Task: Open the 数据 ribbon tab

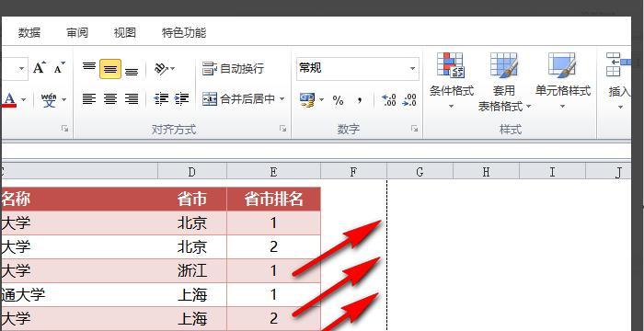Action: 29,33
